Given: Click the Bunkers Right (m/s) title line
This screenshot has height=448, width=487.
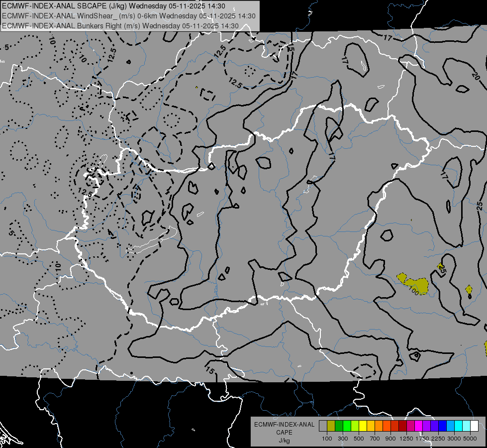Looking at the screenshot, I should coord(120,26).
